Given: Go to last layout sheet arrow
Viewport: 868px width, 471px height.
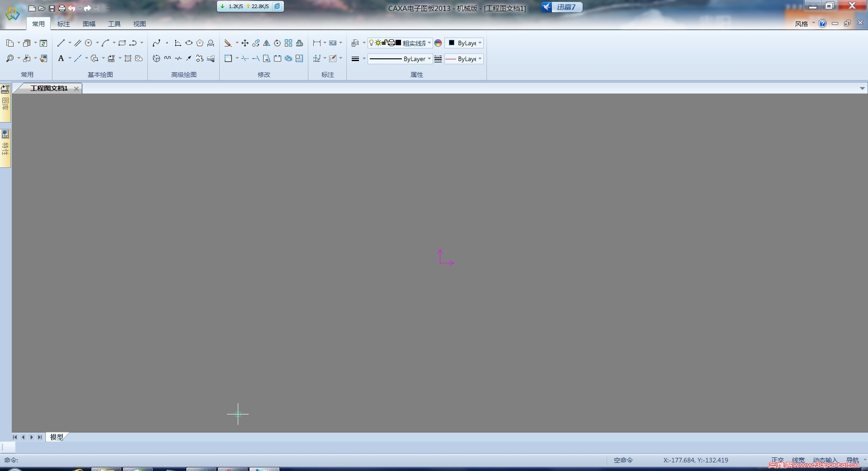Looking at the screenshot, I should click(40, 437).
